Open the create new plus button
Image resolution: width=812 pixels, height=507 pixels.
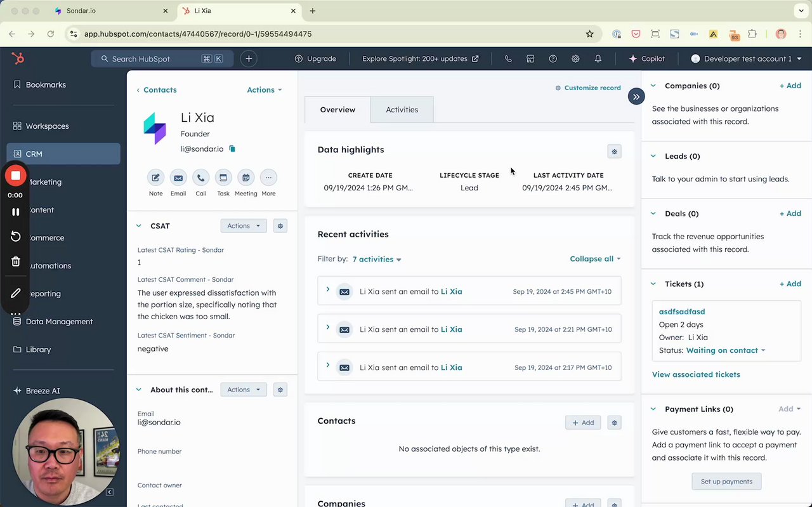click(x=249, y=58)
